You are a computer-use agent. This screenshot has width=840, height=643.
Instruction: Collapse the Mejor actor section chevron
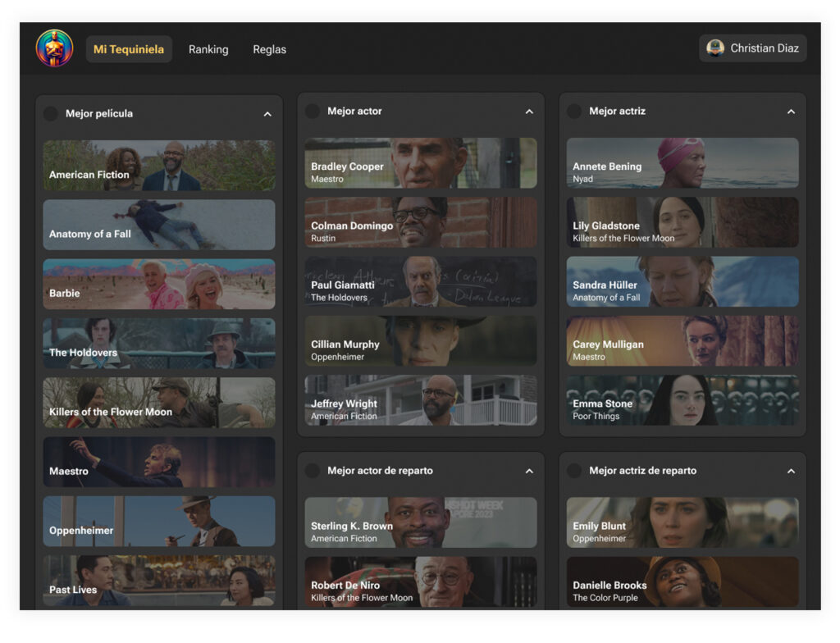[x=529, y=112]
